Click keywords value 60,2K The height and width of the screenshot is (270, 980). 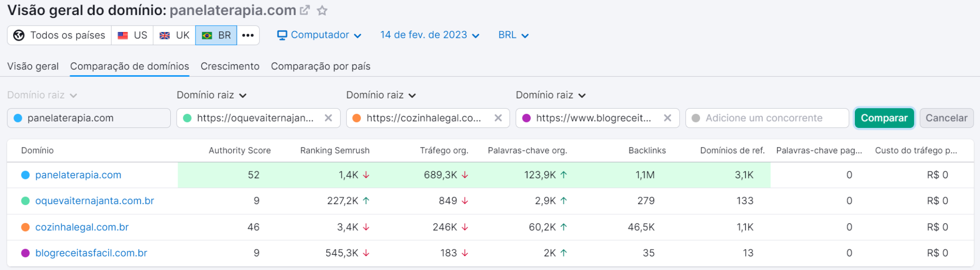[542, 227]
